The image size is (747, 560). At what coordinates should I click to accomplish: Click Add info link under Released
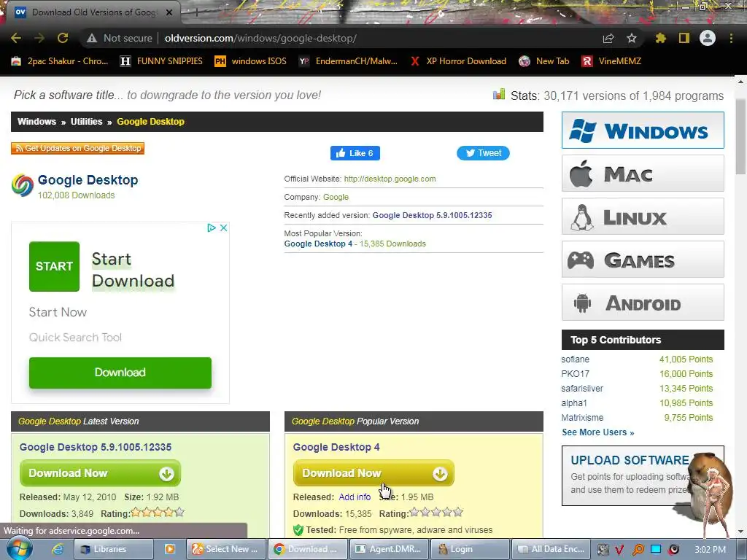355,497
